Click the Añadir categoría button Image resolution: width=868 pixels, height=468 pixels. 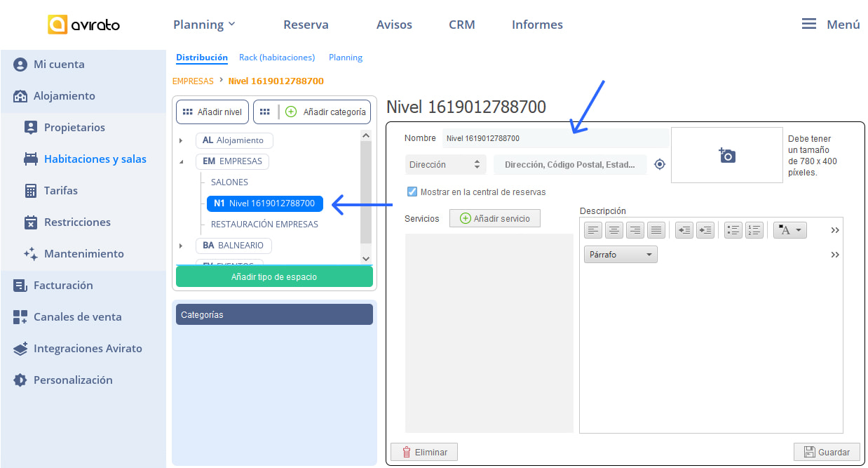coord(312,112)
